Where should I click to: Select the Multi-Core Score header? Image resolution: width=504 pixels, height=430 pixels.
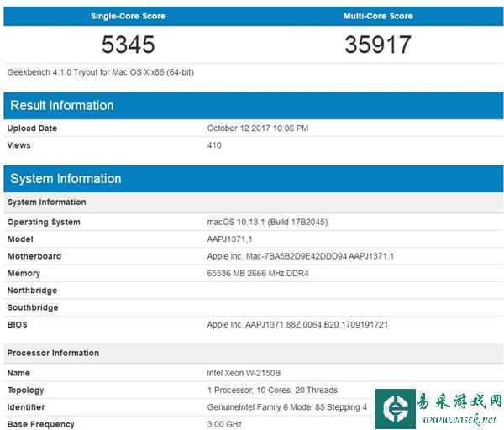coord(378,16)
